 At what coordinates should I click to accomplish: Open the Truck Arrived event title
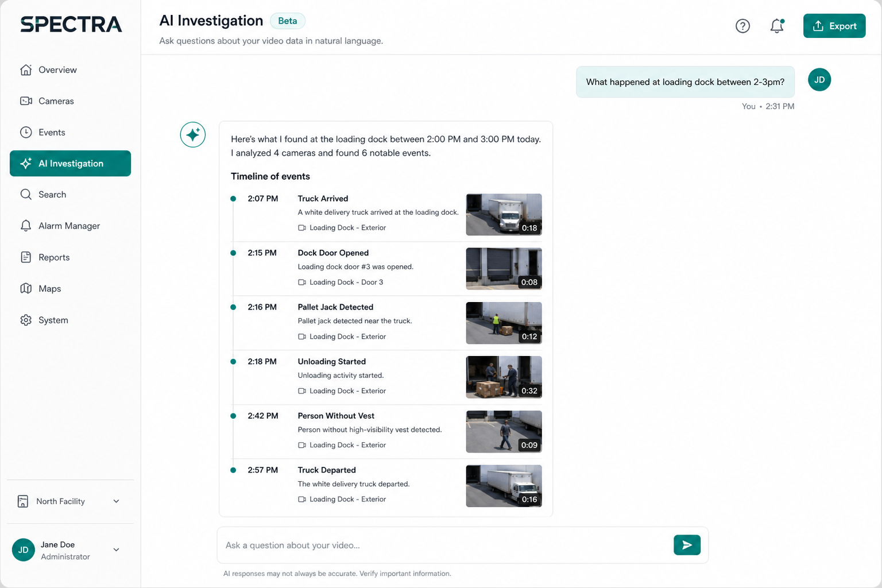(323, 199)
